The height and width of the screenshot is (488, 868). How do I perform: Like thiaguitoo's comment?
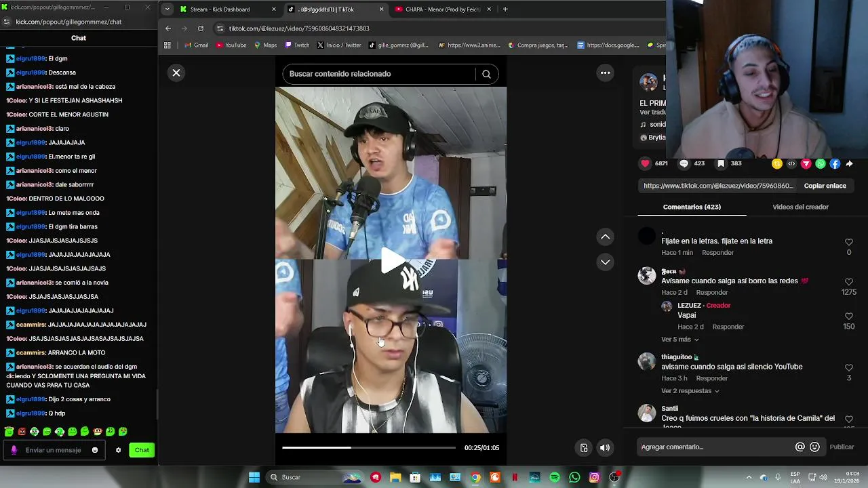(849, 367)
